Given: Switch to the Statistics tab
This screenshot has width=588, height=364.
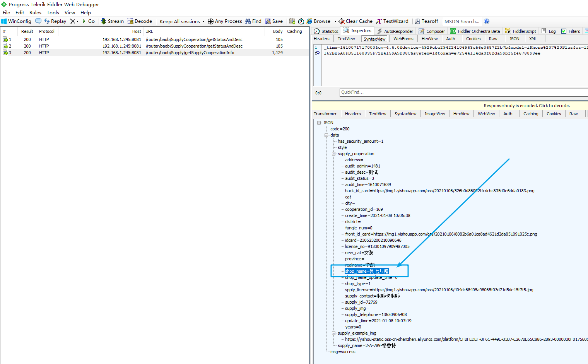Looking at the screenshot, I should 326,31.
